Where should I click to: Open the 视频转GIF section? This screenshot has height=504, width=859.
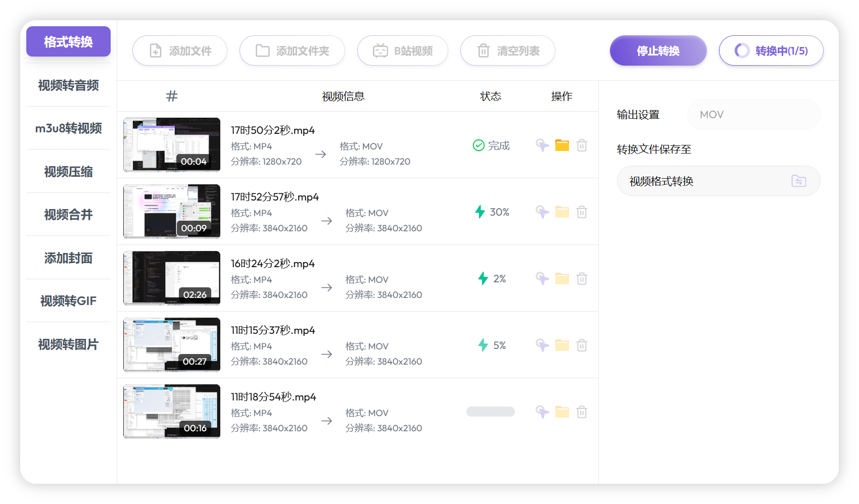pyautogui.click(x=68, y=301)
